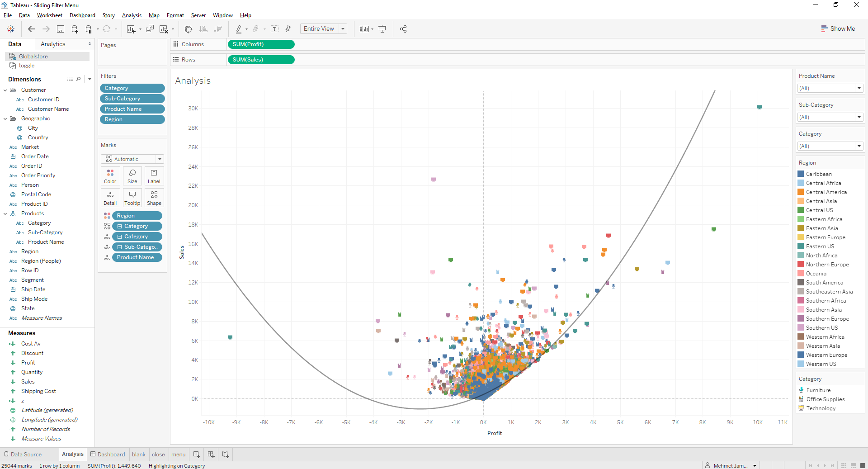The image size is (868, 469).
Task: Open the Format menu
Action: pos(175,15)
